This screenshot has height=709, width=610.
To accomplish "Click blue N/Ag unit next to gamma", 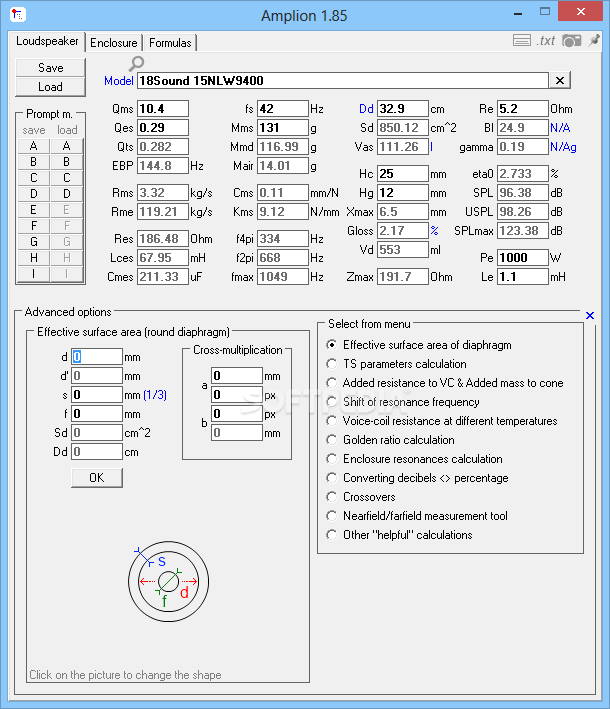I will 563,147.
